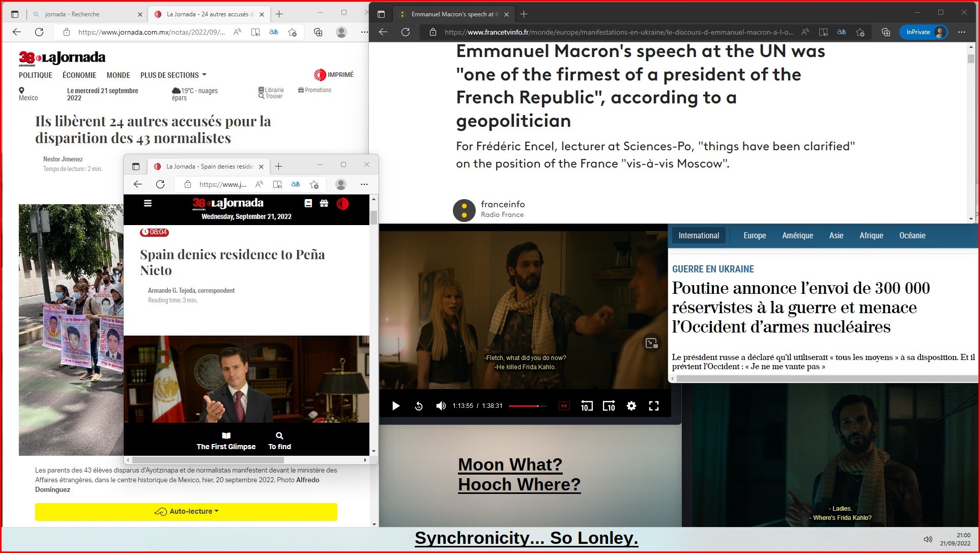The width and height of the screenshot is (980, 553).
Task: Expand the PLUS DE SECTIONS dropdown
Action: click(174, 75)
